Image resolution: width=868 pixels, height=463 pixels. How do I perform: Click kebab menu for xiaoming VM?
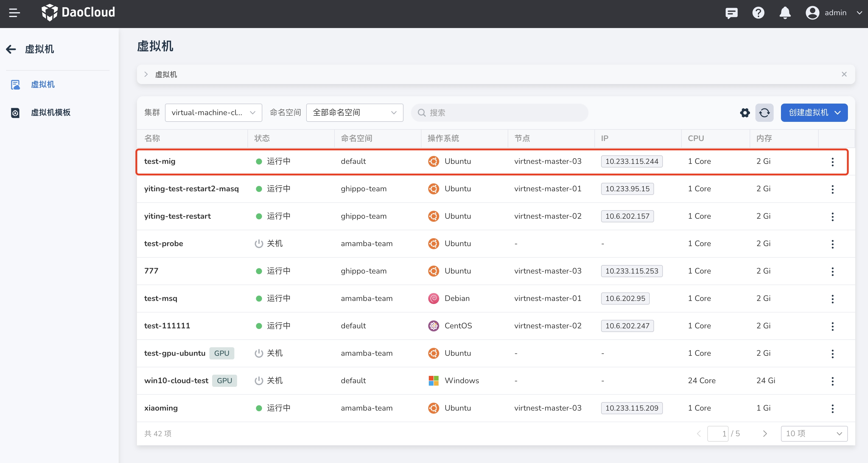[x=832, y=408]
